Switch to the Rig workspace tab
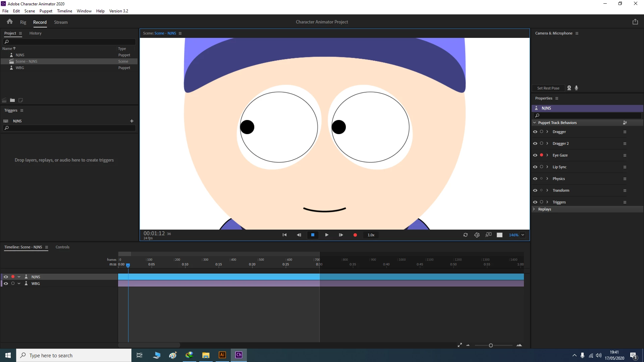This screenshot has width=644, height=362. pyautogui.click(x=23, y=22)
